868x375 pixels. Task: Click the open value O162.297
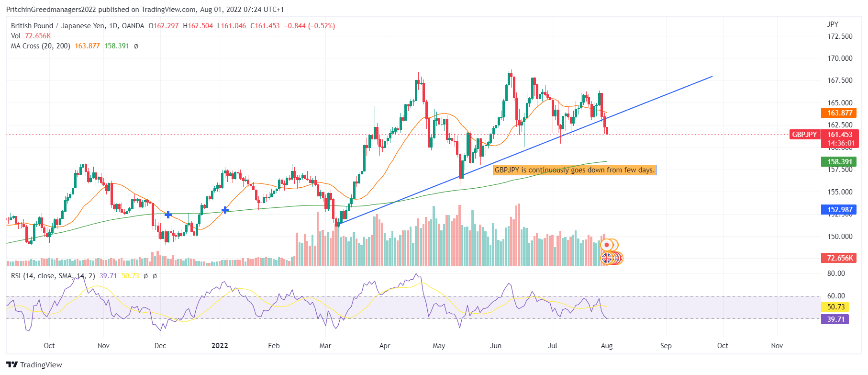164,26
